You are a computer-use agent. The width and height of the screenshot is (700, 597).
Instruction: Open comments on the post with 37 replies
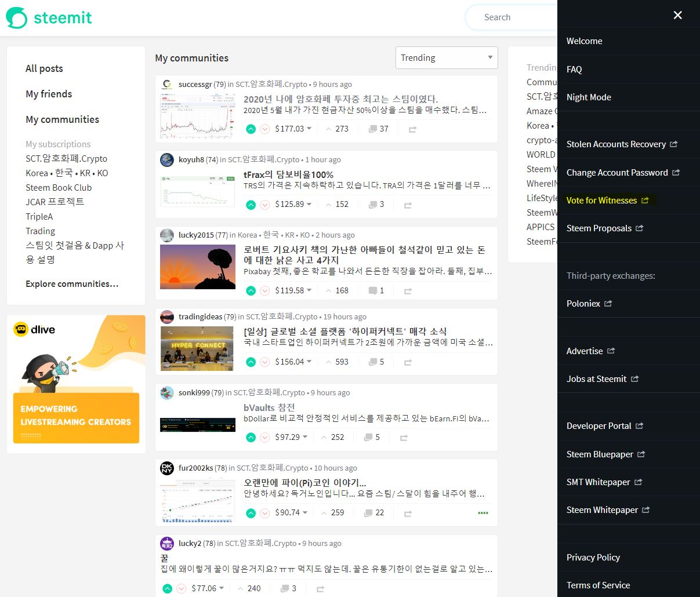[x=378, y=129]
